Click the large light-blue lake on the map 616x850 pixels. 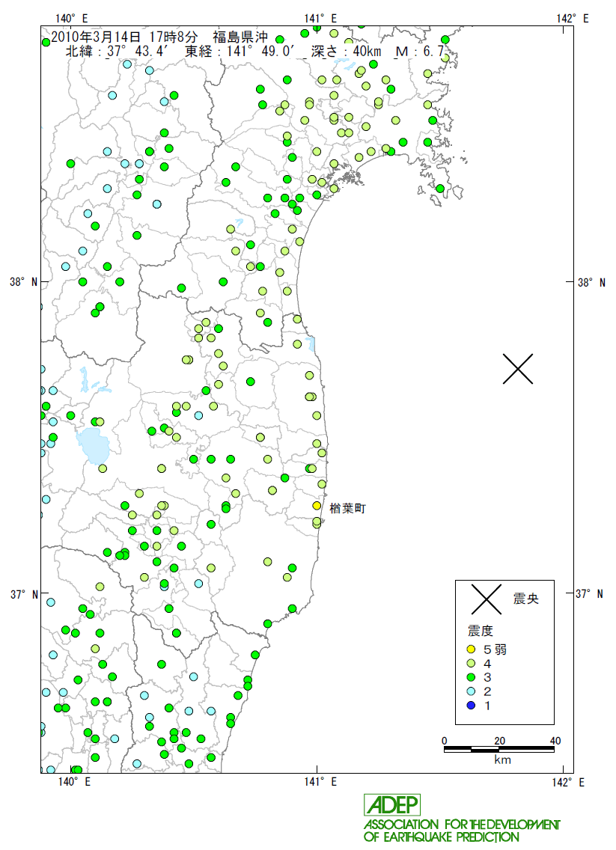click(x=94, y=446)
